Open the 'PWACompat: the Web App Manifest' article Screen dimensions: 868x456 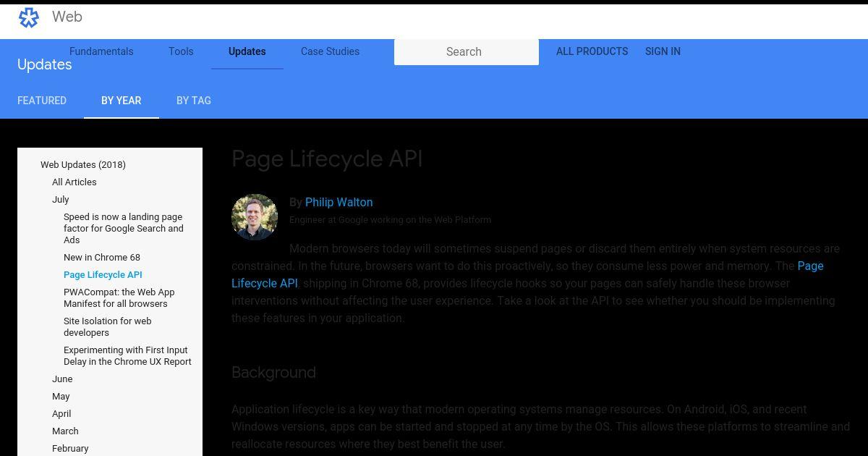click(119, 298)
